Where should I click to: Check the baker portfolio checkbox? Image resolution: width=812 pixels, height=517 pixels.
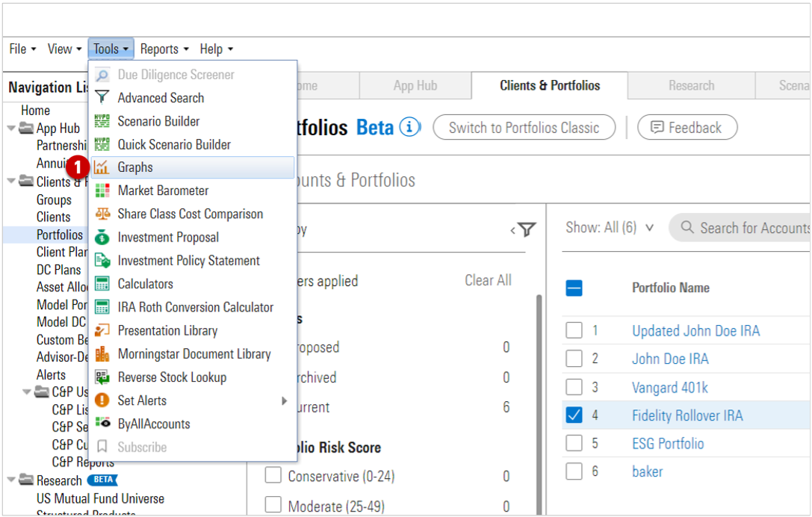pyautogui.click(x=574, y=471)
